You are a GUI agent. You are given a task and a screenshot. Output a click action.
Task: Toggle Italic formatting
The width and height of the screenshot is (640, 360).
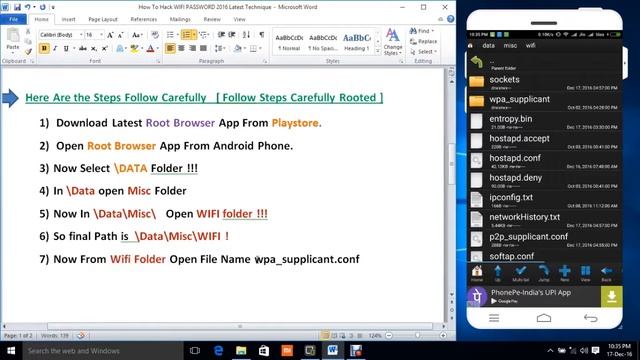pyautogui.click(x=55, y=49)
